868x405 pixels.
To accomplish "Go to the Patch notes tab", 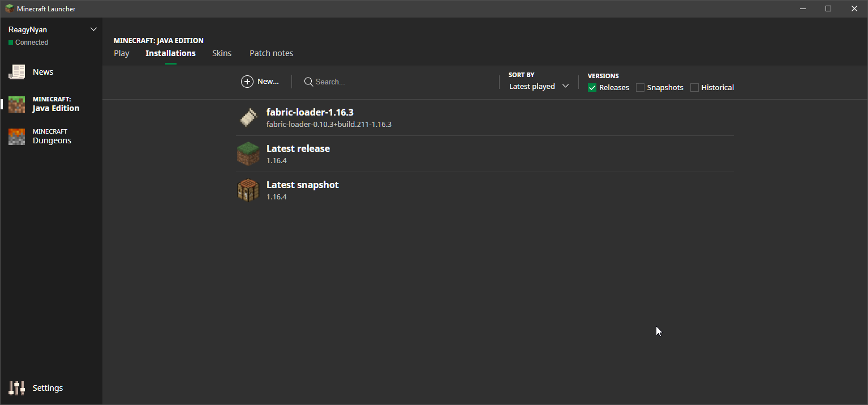I will 272,53.
